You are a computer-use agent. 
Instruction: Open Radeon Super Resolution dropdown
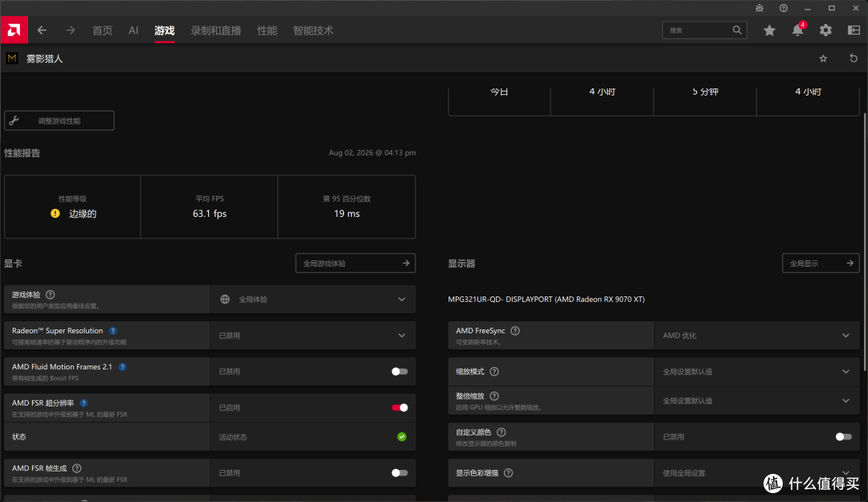tap(313, 336)
